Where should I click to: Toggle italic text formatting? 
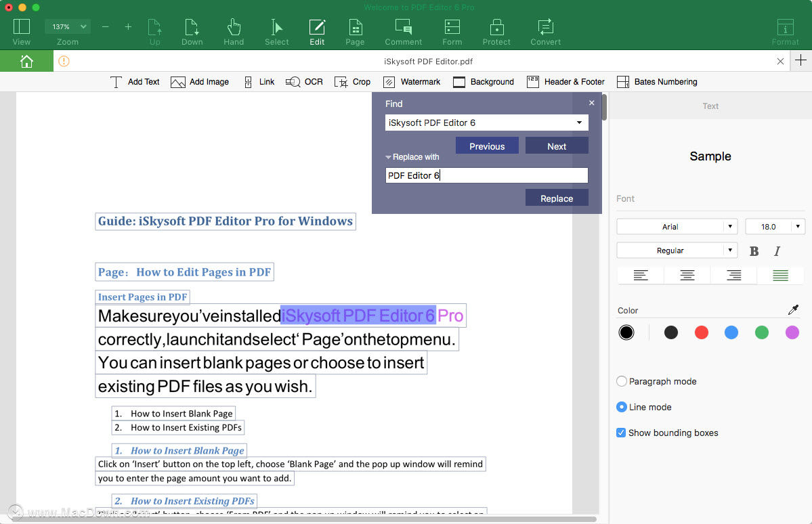tap(777, 251)
